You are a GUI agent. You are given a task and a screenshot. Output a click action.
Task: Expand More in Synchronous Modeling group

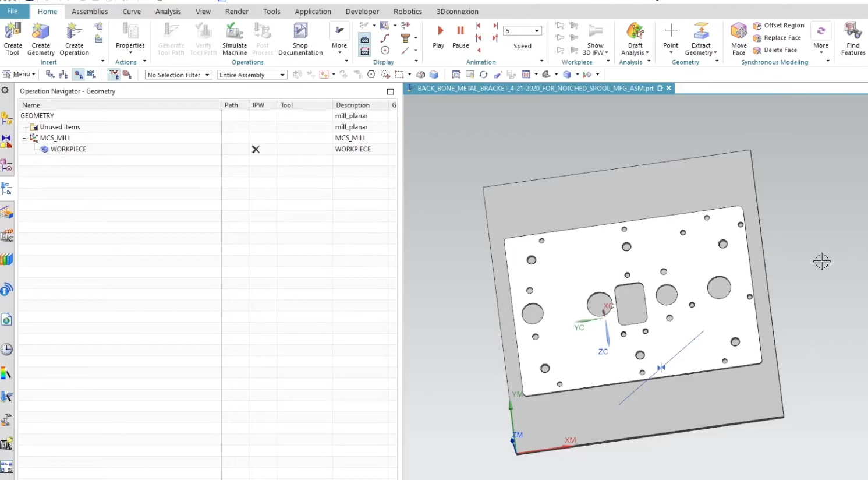click(821, 39)
